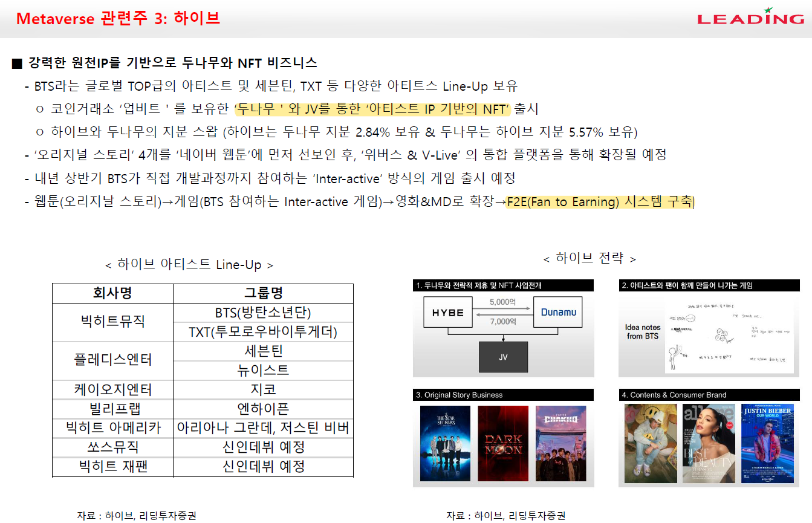Click the cell 'BTS(방탄소년단)'
Screen dimensions: 812x523
263,313
